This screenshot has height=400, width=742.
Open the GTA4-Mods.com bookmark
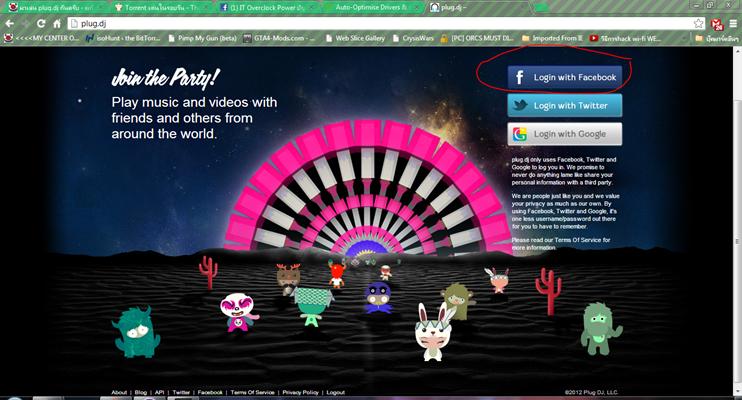(279, 38)
